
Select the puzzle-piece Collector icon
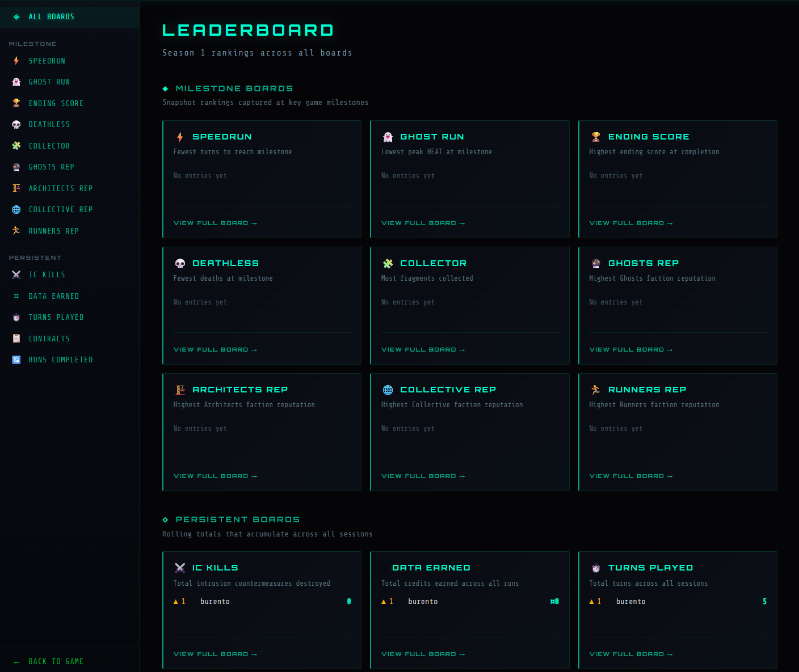click(16, 146)
